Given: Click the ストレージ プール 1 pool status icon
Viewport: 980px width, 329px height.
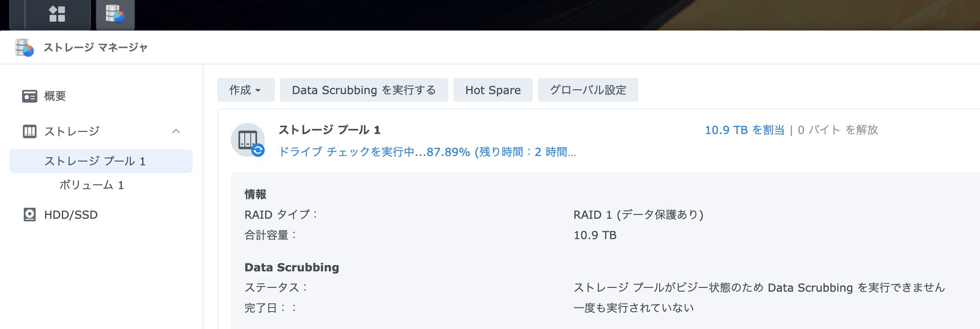Looking at the screenshot, I should coord(248,140).
